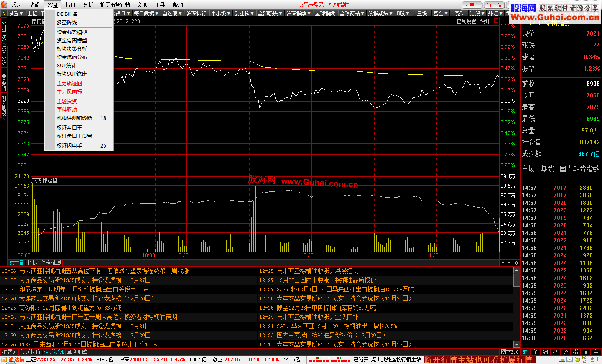Expand the B股 dropdown
This screenshot has height=364, width=602.
point(403,13)
